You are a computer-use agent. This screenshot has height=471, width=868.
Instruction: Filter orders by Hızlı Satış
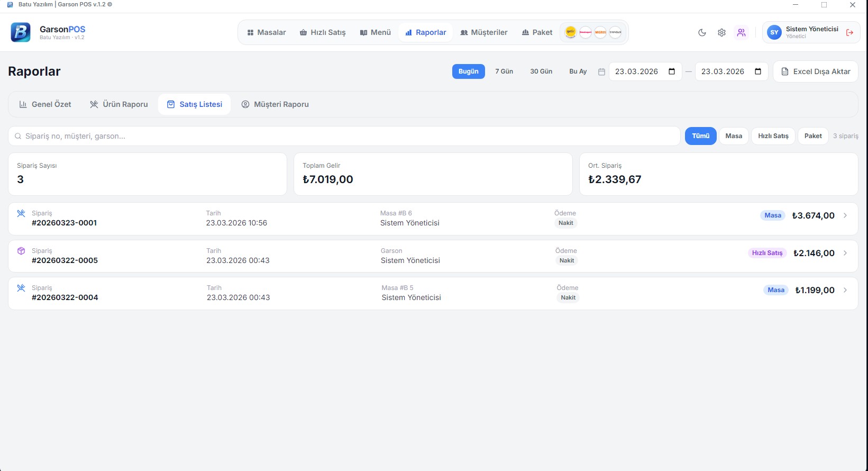773,136
